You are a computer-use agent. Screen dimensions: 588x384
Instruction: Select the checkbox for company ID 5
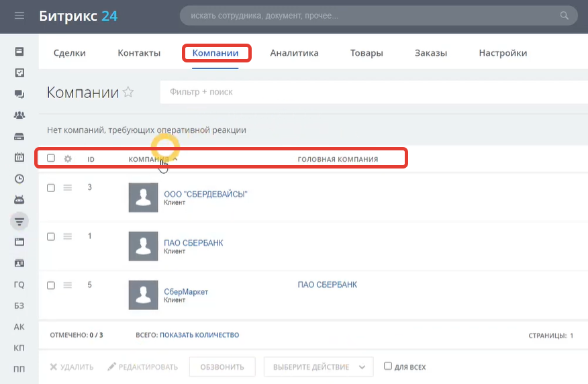point(51,285)
